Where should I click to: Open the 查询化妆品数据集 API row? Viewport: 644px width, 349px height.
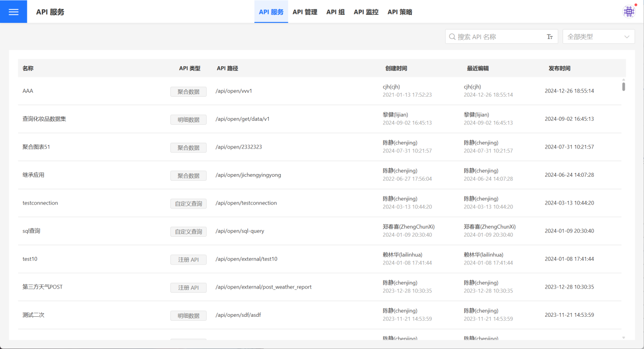tap(44, 119)
